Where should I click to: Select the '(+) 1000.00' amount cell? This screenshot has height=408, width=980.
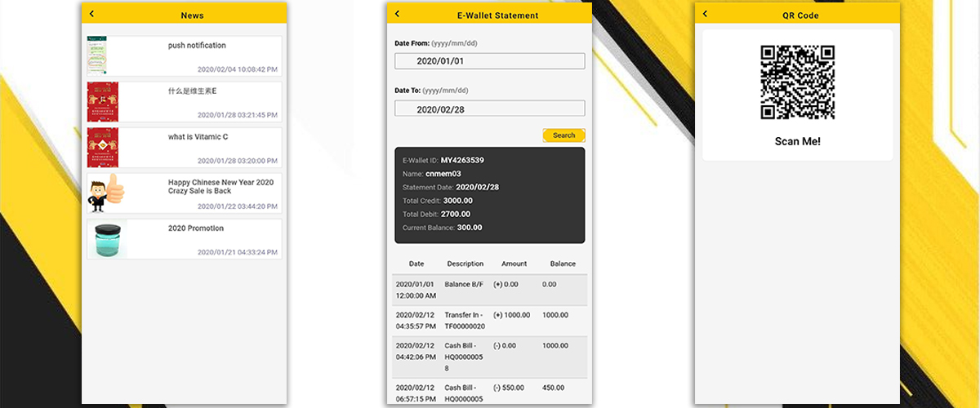[x=512, y=315]
